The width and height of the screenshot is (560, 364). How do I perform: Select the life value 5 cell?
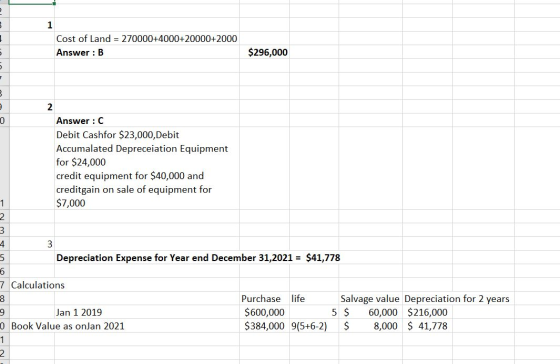[x=314, y=312]
